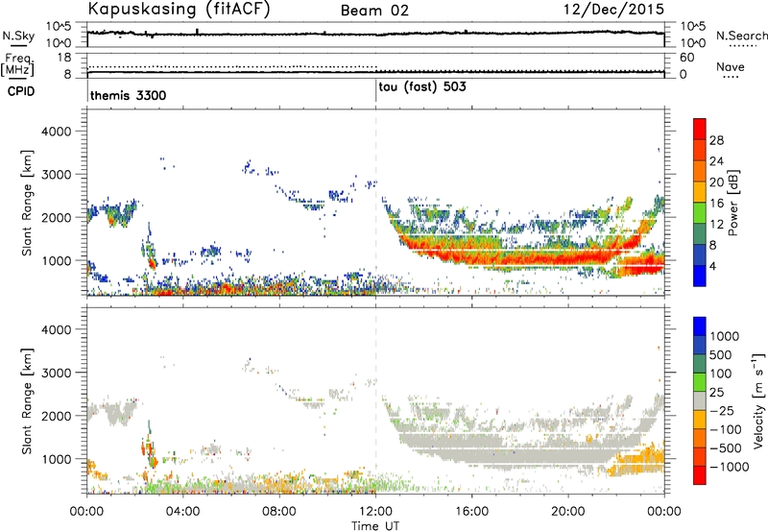Pick the yellow-orange 16–20 dB power swatch

click(700, 192)
